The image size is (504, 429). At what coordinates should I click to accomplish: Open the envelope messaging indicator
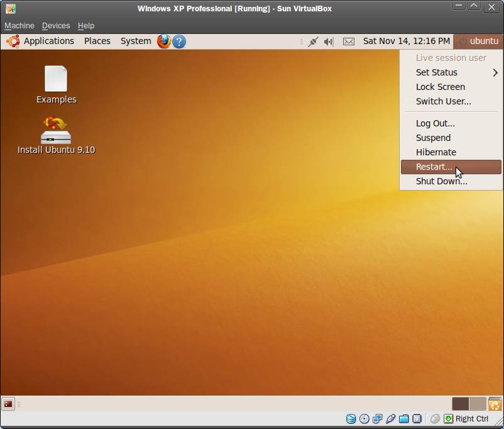(x=349, y=42)
